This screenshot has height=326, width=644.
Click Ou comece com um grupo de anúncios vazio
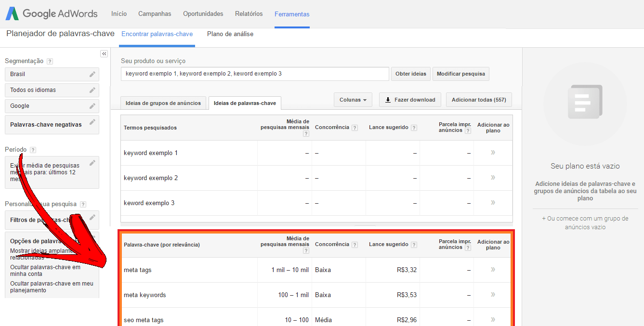(x=585, y=222)
